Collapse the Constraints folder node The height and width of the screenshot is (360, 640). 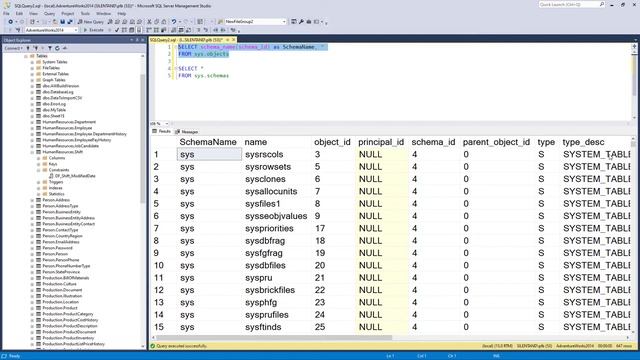(x=39, y=170)
